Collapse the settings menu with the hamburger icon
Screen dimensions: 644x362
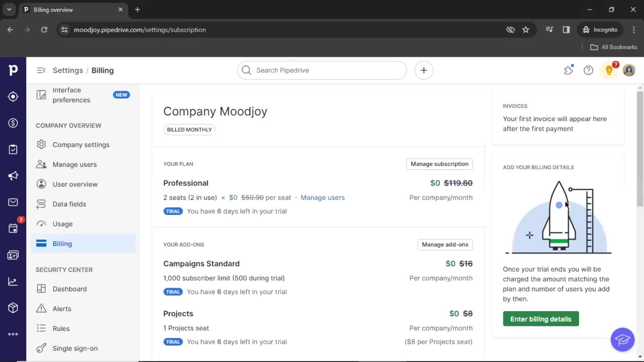pos(41,70)
